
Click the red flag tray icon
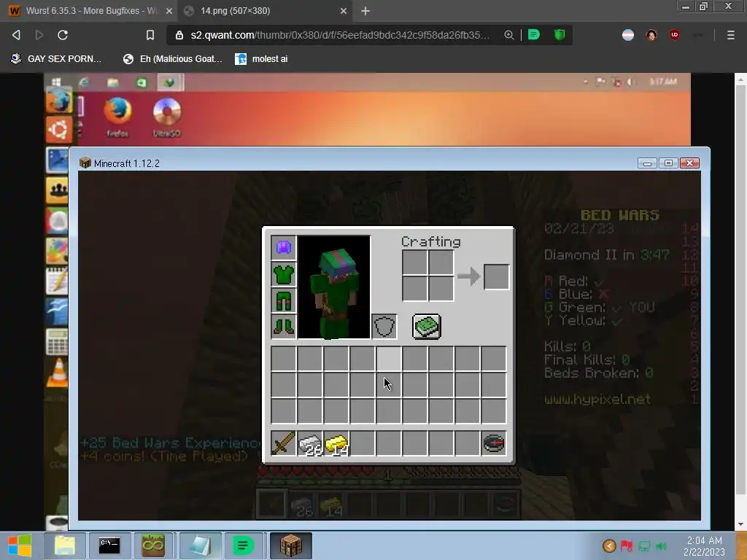point(627,545)
